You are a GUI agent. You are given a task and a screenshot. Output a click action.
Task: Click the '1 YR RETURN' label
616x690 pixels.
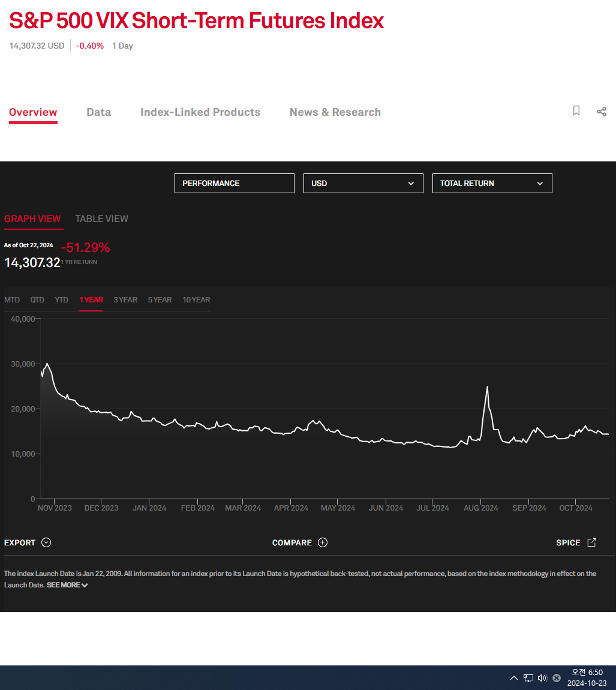click(79, 262)
